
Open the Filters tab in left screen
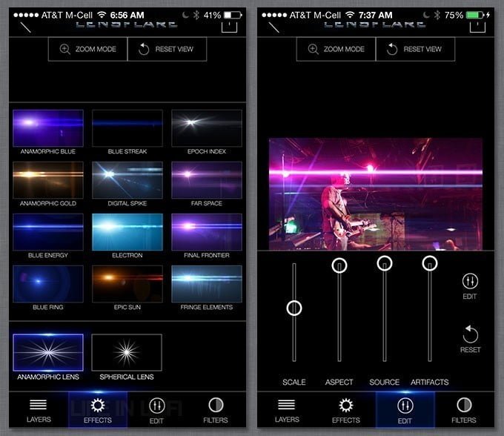click(216, 410)
